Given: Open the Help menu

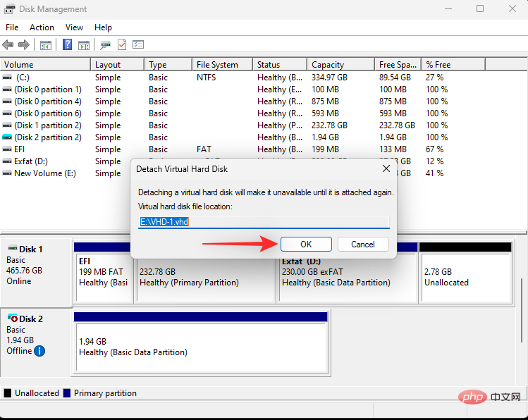Looking at the screenshot, I should [103, 27].
